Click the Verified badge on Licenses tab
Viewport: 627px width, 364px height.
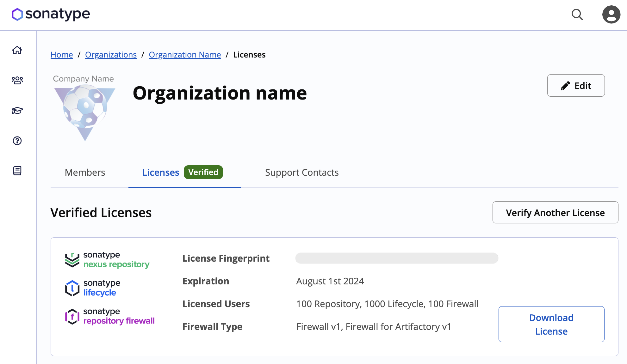tap(203, 172)
